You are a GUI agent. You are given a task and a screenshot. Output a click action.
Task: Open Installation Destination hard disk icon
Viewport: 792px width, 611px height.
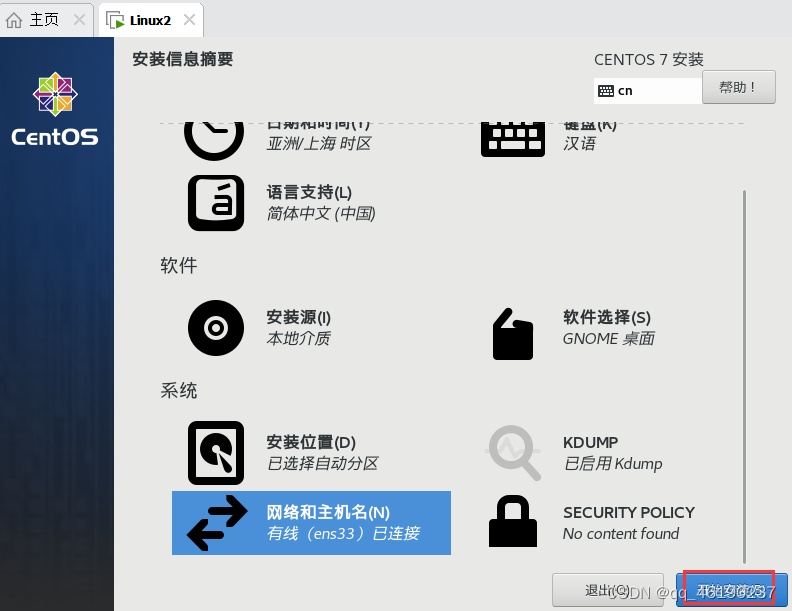[216, 453]
